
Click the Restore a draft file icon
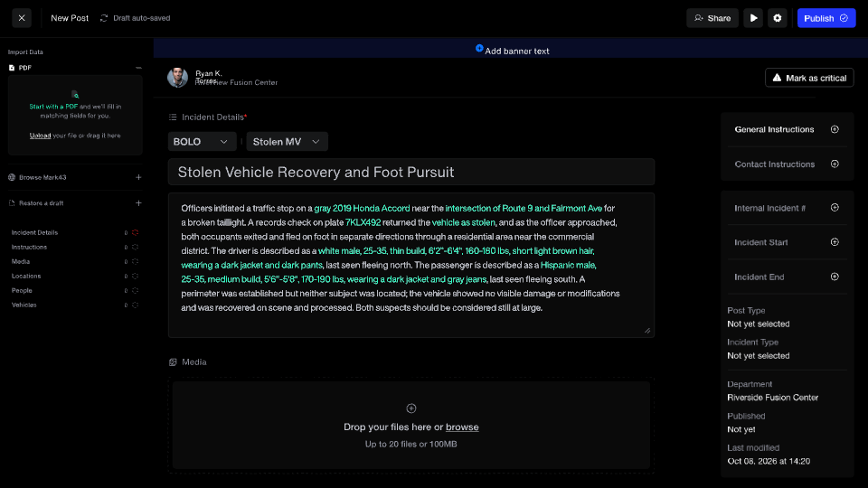pyautogui.click(x=12, y=203)
